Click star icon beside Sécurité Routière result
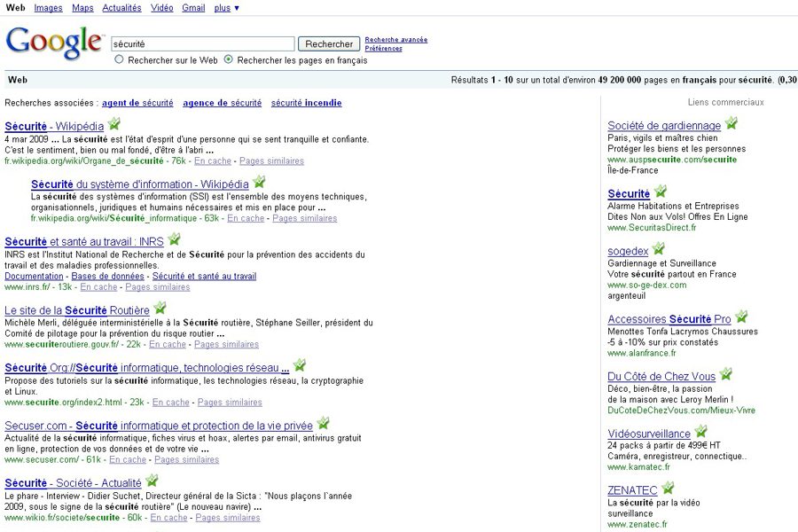 point(160,309)
